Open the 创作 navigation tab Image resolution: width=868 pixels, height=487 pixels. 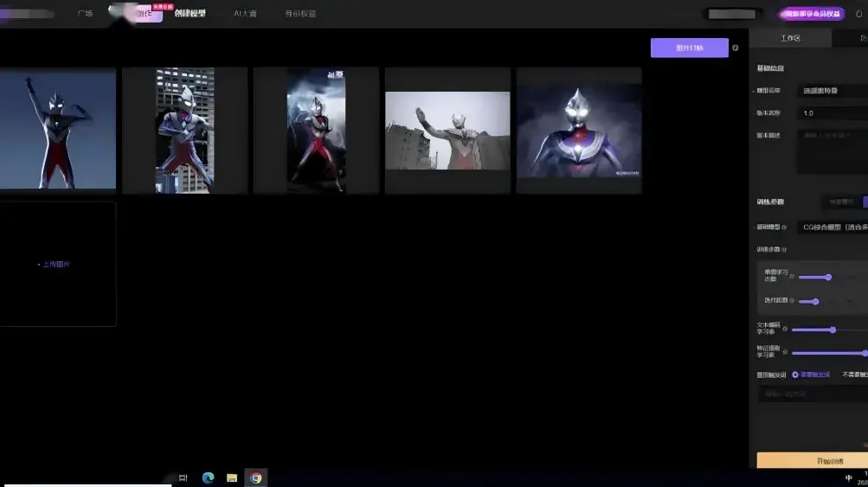(145, 13)
